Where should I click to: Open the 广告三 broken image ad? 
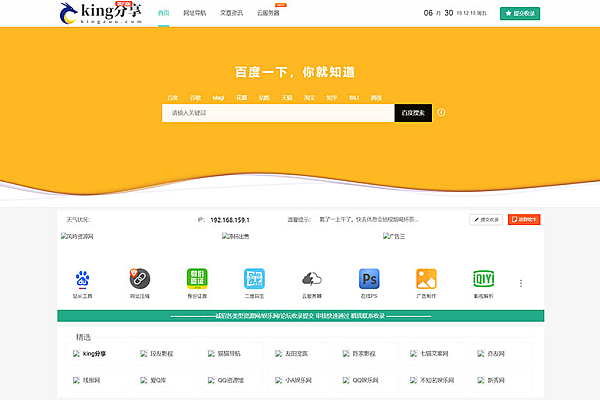[x=394, y=236]
